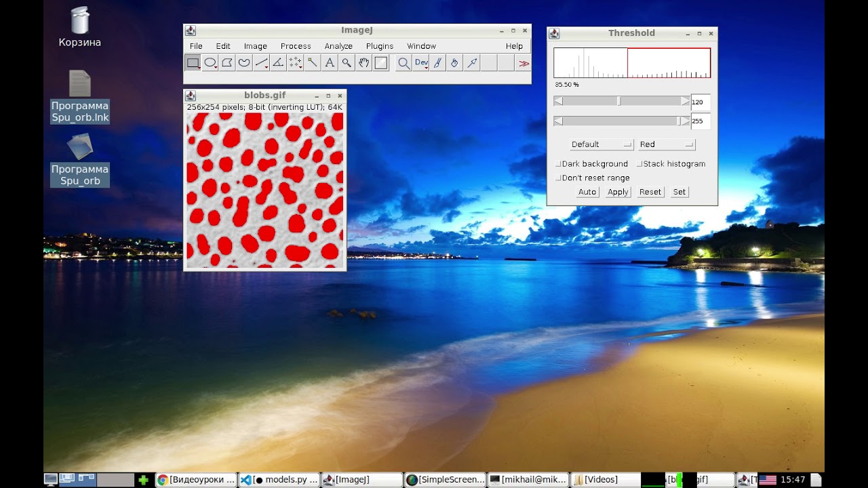Select the Wand tracing tool
This screenshot has width=868, height=488.
tap(312, 63)
